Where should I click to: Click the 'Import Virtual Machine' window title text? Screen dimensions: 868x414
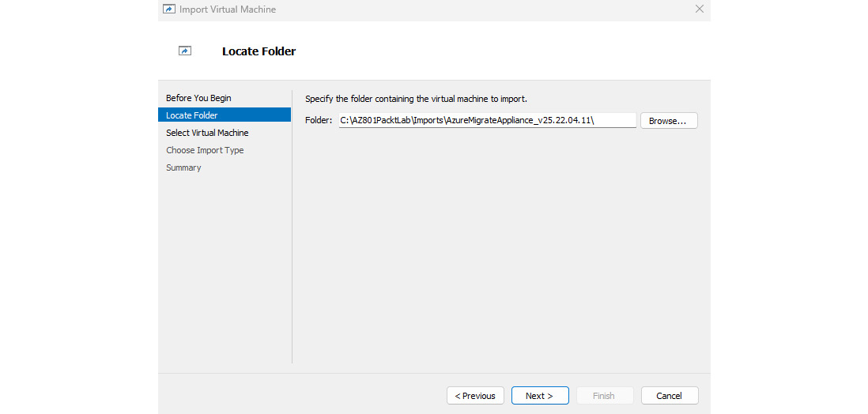[x=228, y=9]
